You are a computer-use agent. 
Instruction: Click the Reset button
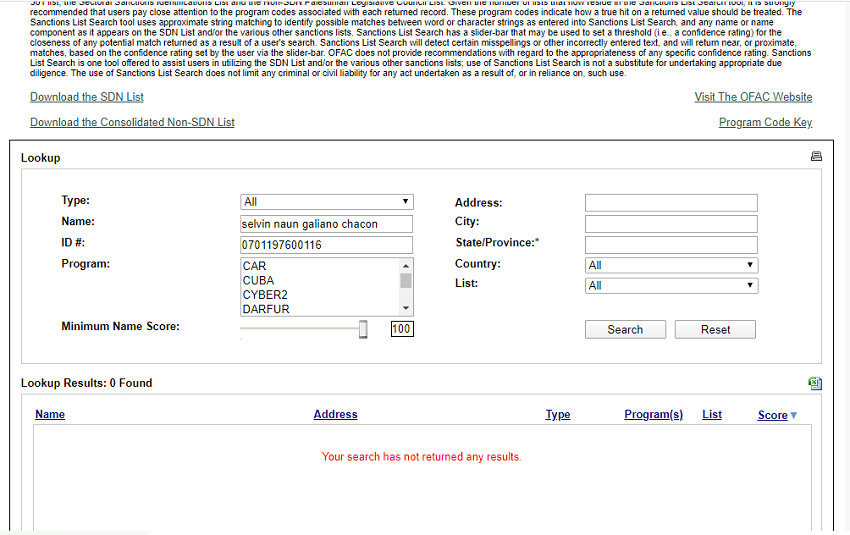(x=715, y=330)
